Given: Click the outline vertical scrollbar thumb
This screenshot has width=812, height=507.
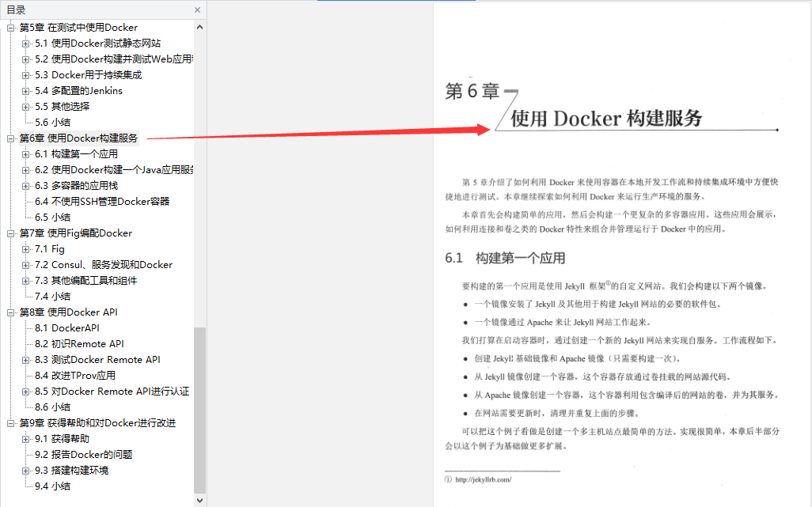Looking at the screenshot, I should (x=200, y=411).
